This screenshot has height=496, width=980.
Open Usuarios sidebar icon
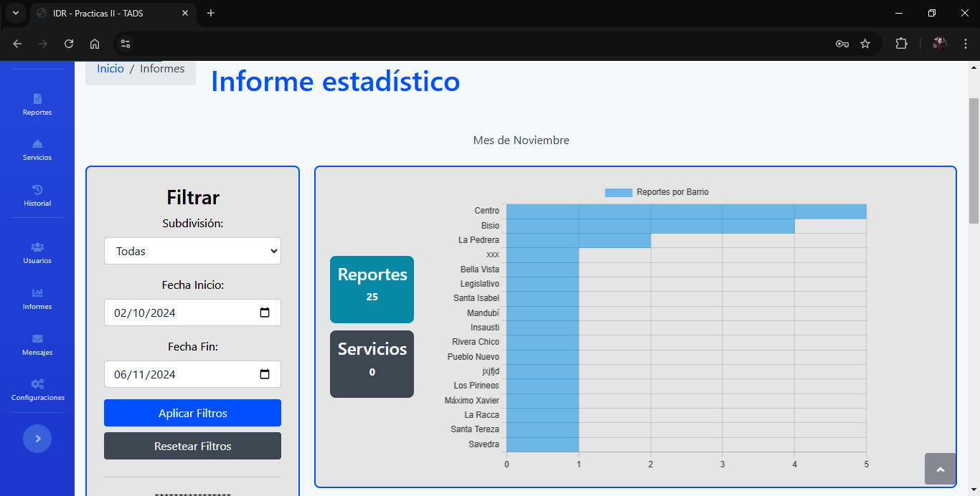[37, 247]
